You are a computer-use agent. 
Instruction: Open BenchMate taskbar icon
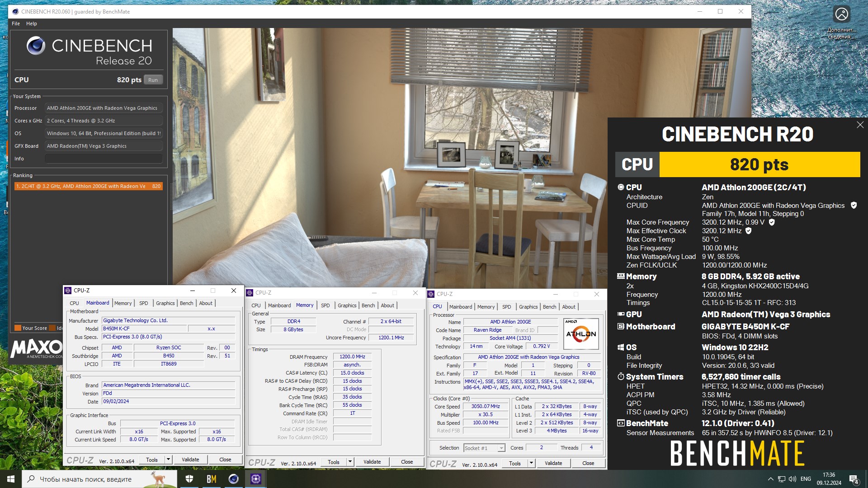211,479
